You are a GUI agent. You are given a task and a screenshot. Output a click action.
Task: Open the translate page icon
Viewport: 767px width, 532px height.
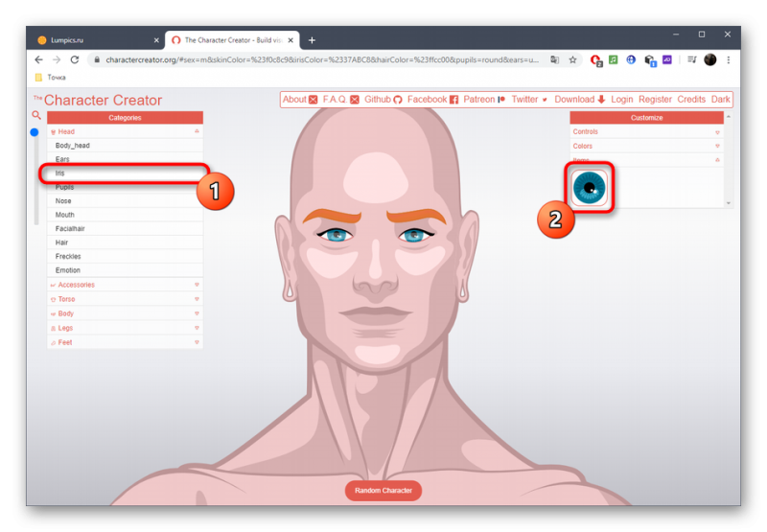[x=554, y=59]
